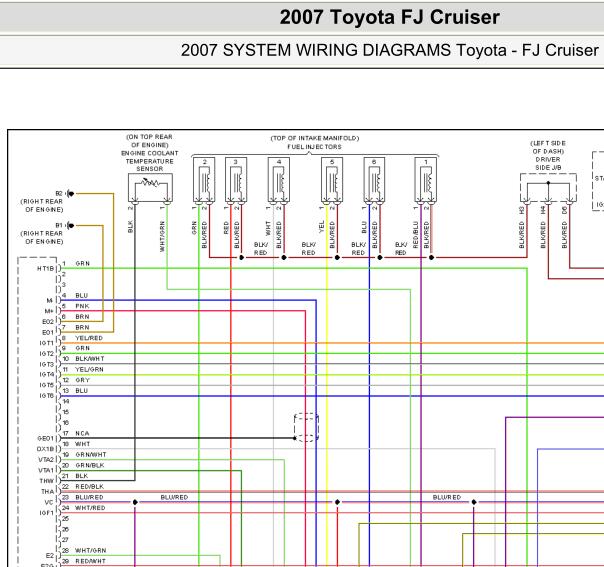Click the "GRY" wire color label
The image size is (604, 567).
click(82, 380)
